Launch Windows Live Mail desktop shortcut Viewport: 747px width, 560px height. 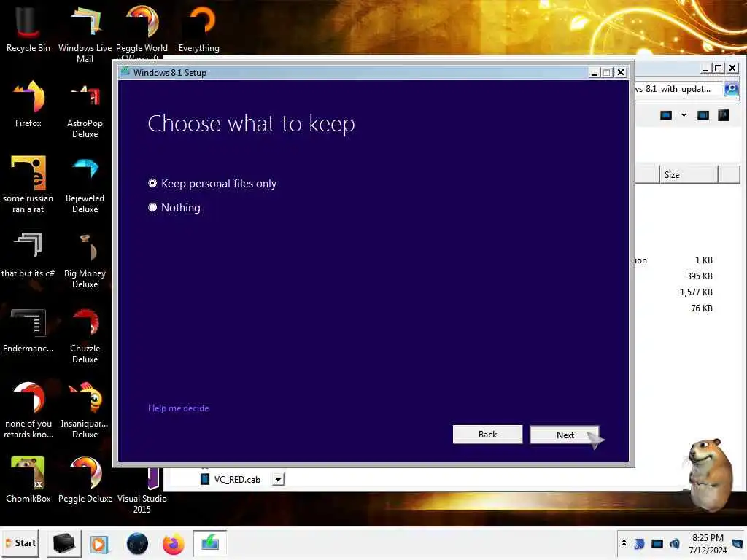(85, 34)
